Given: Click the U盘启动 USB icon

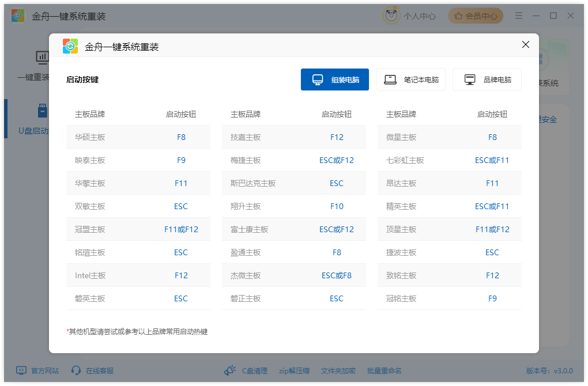Looking at the screenshot, I should (43, 111).
